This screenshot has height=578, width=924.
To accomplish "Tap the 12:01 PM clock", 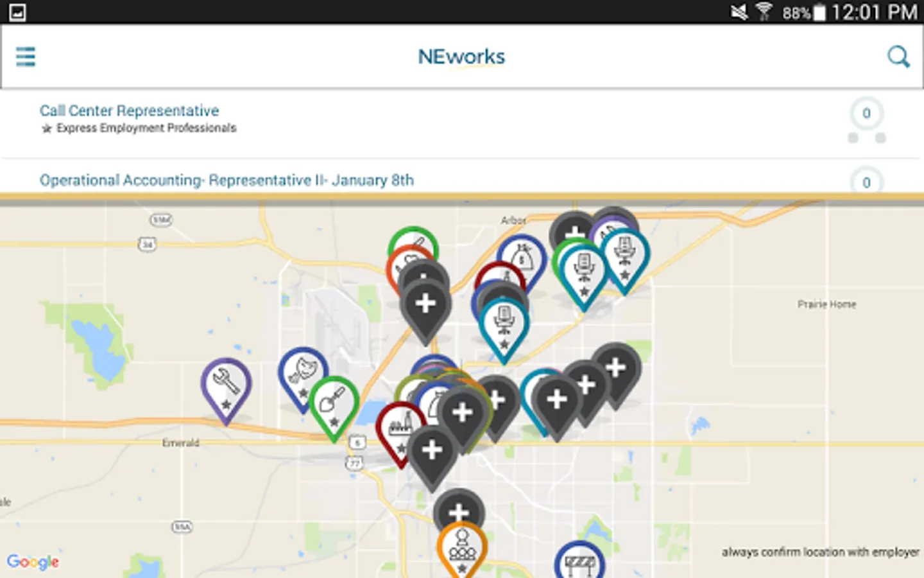I will pos(874,12).
